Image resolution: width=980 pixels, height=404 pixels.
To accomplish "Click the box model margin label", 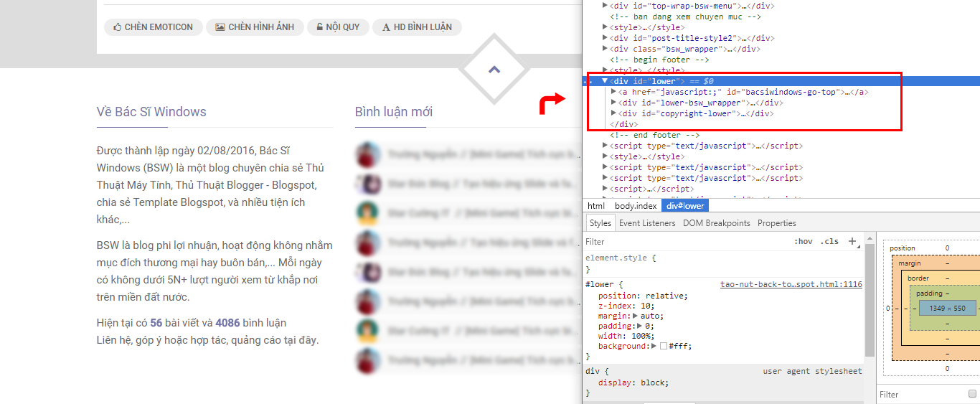I will coord(910,263).
